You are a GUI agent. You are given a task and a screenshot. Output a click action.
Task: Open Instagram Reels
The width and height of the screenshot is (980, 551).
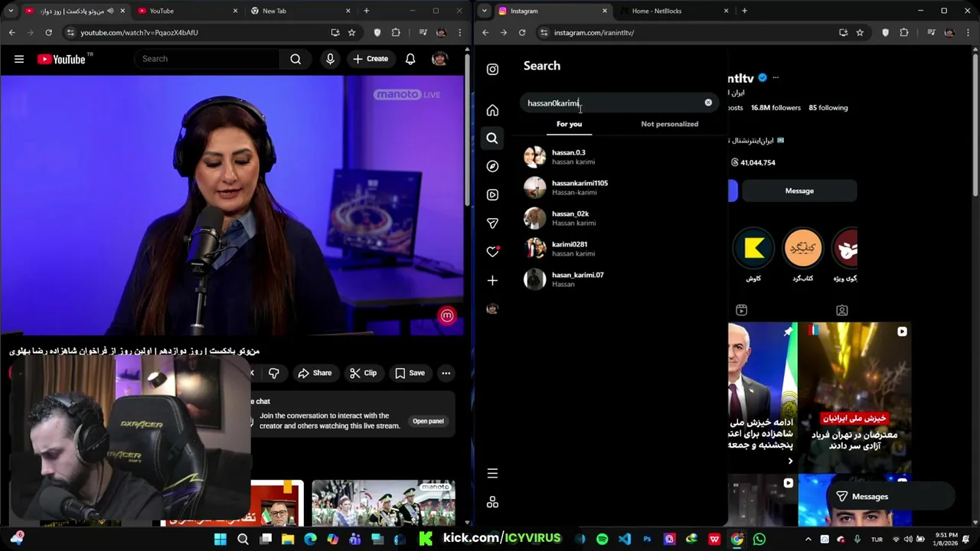coord(492,194)
